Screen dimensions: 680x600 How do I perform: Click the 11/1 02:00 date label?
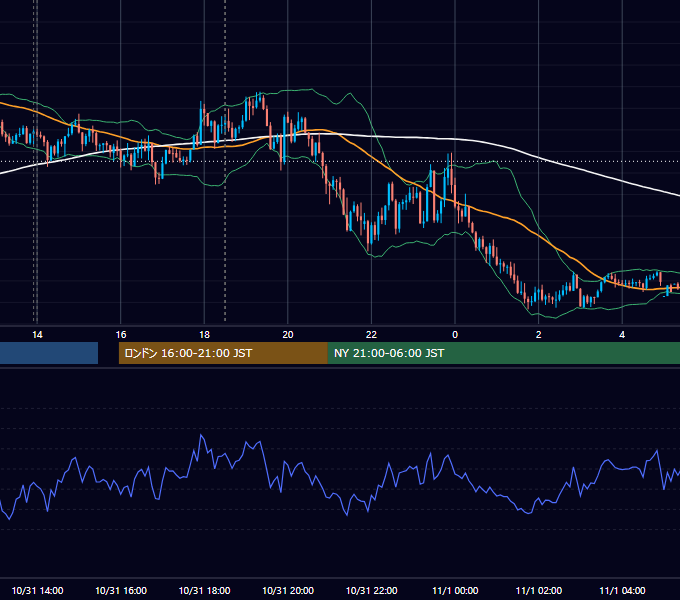tap(539, 590)
